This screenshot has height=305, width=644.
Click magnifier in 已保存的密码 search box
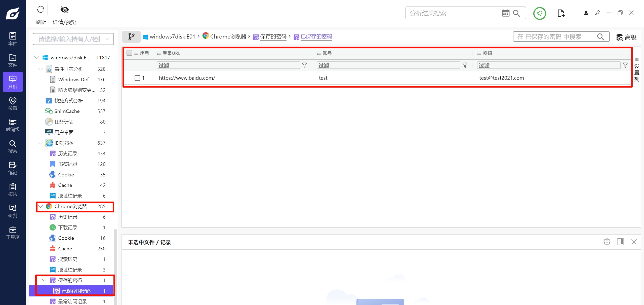pos(600,37)
